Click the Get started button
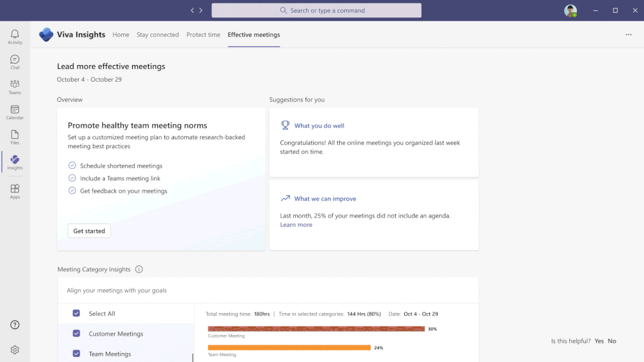Screen dimensions: 644x362 89,231
